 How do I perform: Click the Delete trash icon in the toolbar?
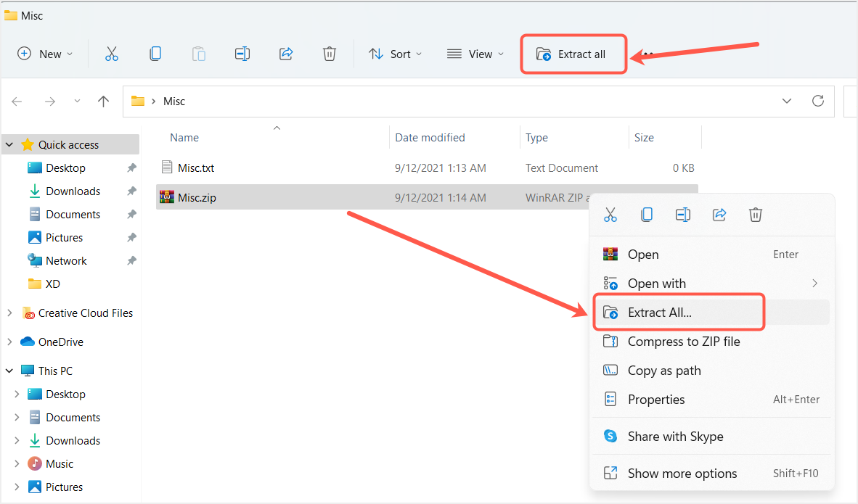pyautogui.click(x=330, y=54)
